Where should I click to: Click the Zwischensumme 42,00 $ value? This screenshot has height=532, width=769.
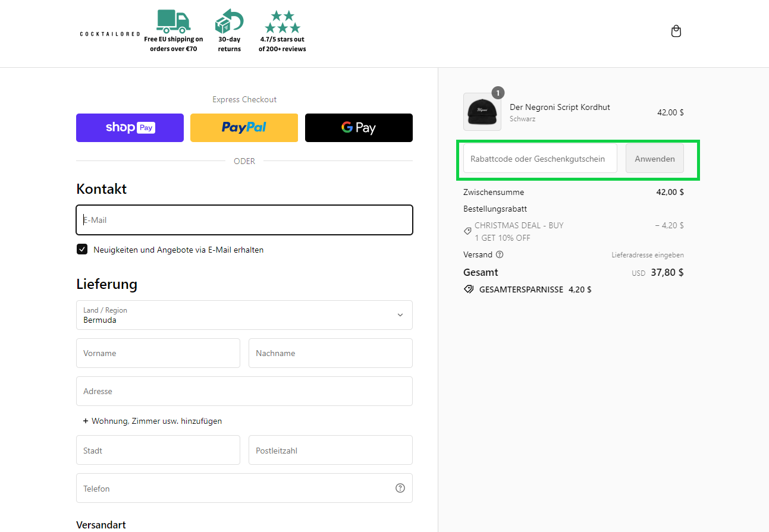pos(670,192)
